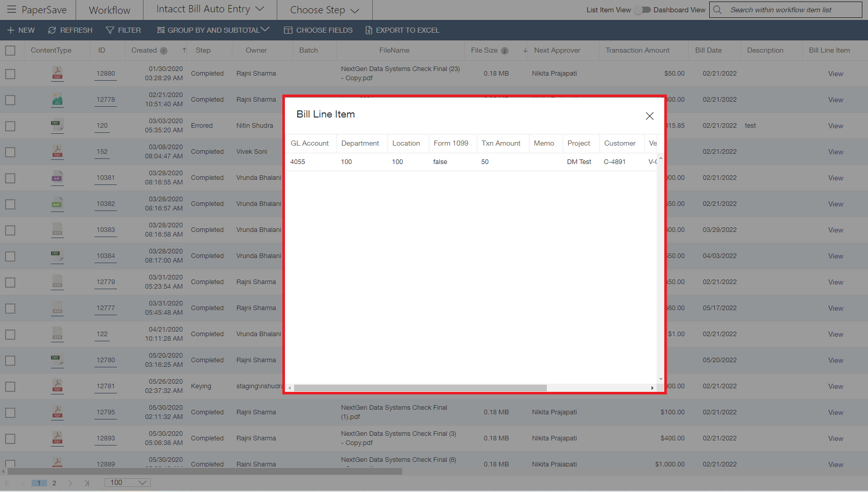Select checkbox for row 12880

[10, 74]
